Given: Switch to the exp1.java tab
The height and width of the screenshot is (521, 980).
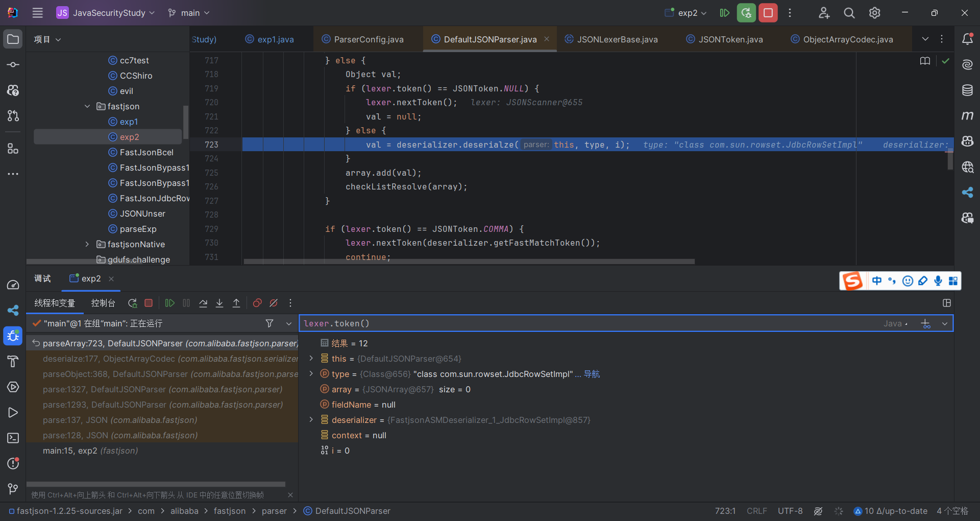Looking at the screenshot, I should click(x=269, y=39).
